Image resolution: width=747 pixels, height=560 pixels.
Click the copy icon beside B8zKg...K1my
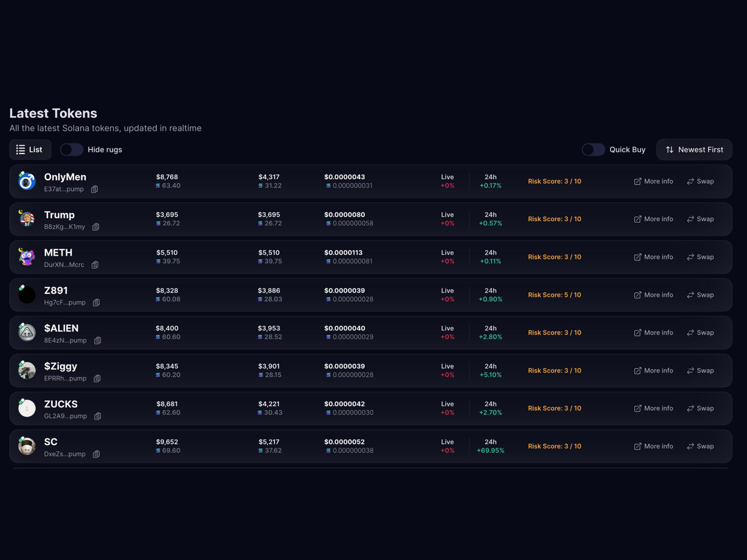pyautogui.click(x=96, y=227)
